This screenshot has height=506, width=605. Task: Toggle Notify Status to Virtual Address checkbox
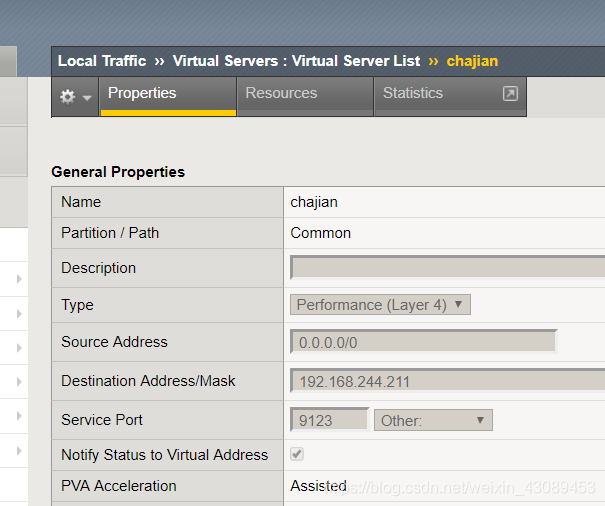pos(297,454)
